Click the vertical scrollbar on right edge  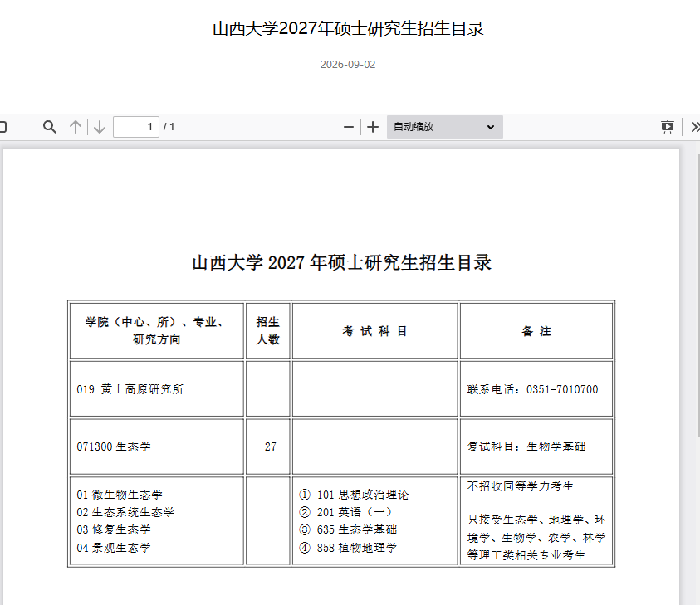(x=698, y=295)
